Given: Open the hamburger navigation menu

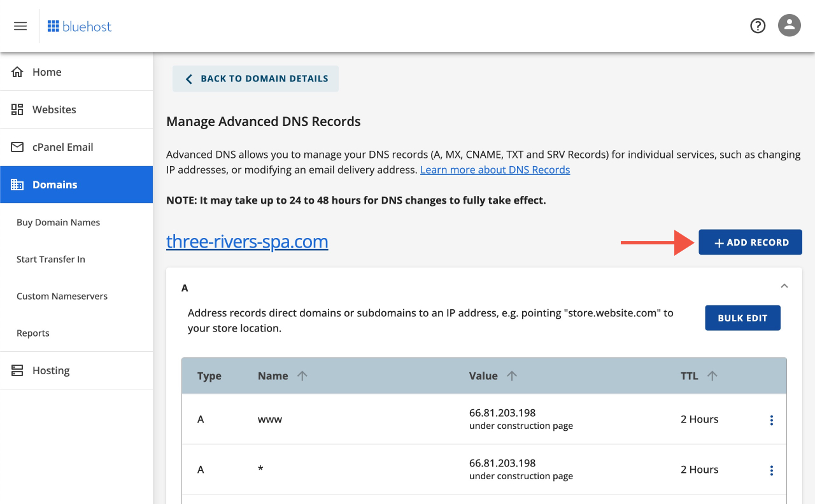Looking at the screenshot, I should tap(20, 25).
